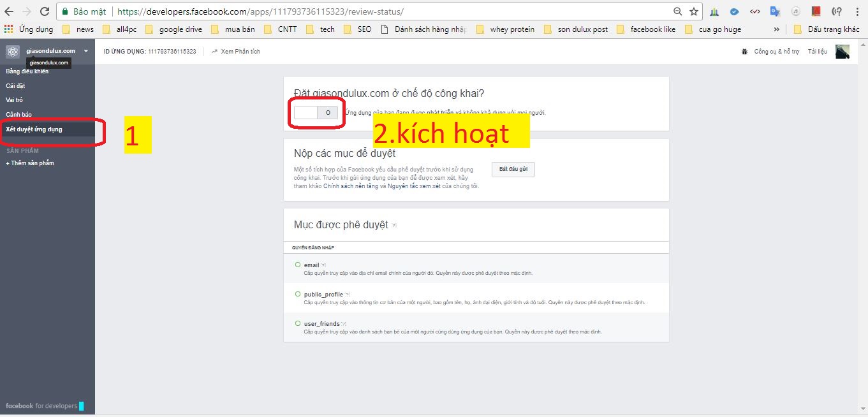Viewport: 868px width, 417px height.
Task: Open the code brackets extension icon
Action: click(x=754, y=11)
